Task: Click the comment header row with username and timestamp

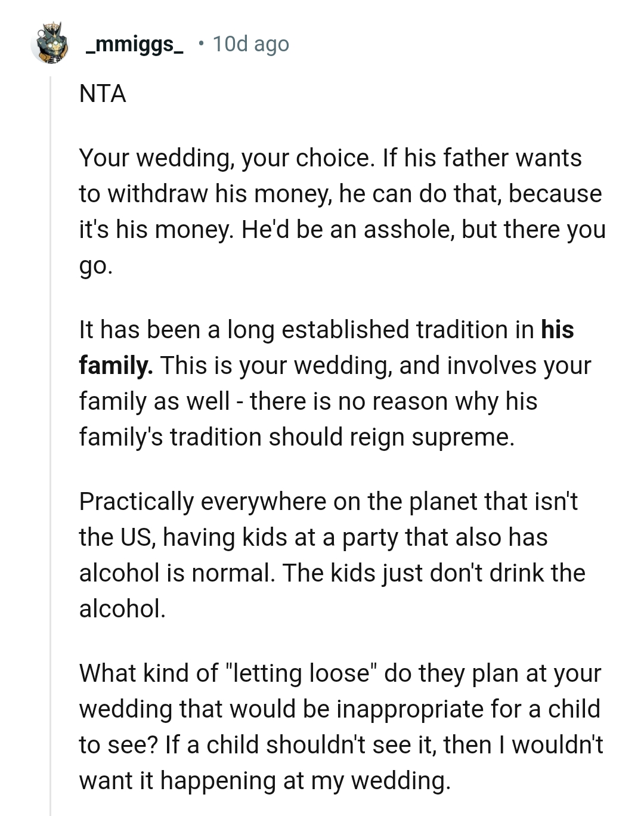Action: 161,43
